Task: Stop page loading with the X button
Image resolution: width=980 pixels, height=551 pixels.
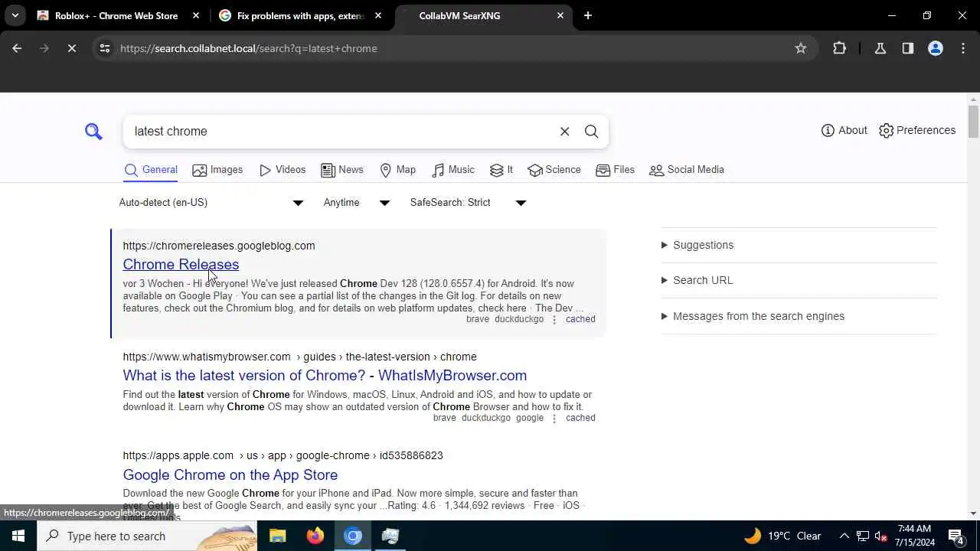Action: point(71,48)
